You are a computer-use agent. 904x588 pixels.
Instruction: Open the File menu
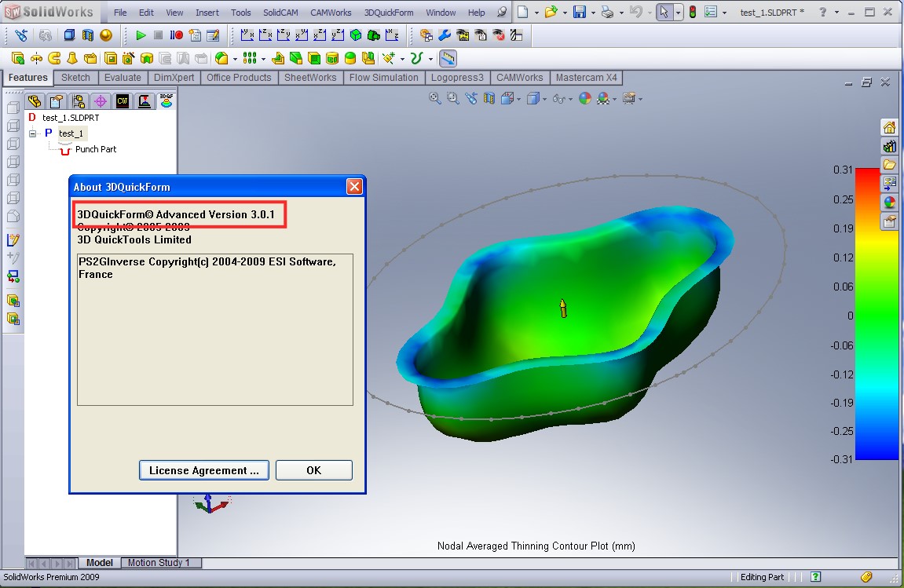pyautogui.click(x=120, y=13)
